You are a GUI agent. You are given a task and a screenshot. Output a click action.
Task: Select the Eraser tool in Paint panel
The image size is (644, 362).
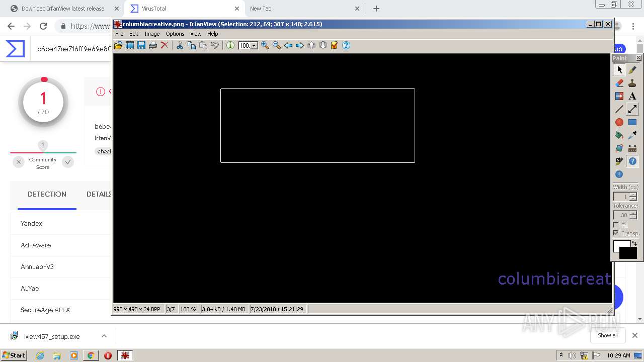click(x=619, y=83)
